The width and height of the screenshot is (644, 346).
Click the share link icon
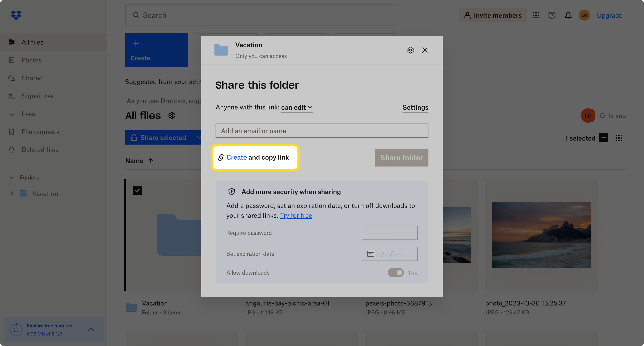click(x=221, y=157)
